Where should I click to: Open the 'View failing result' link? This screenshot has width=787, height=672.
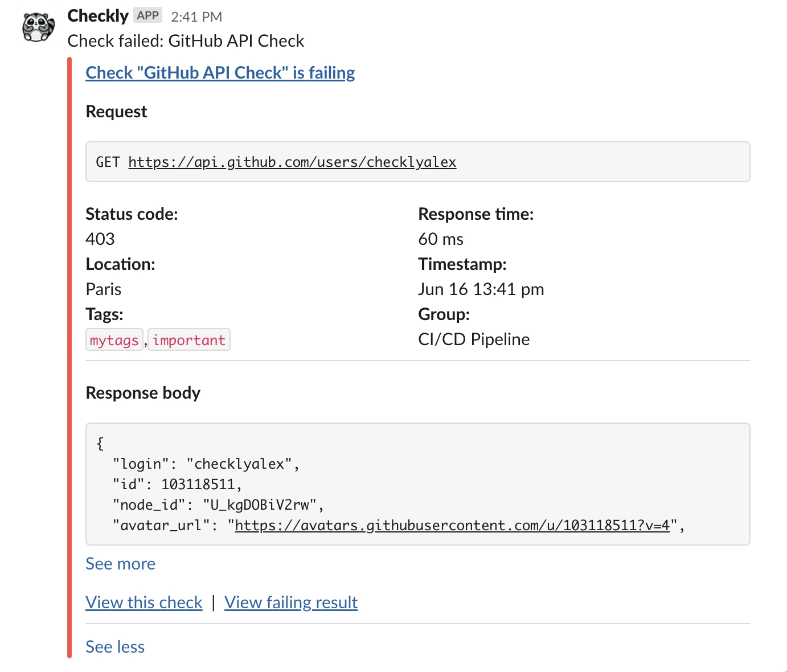pos(291,602)
